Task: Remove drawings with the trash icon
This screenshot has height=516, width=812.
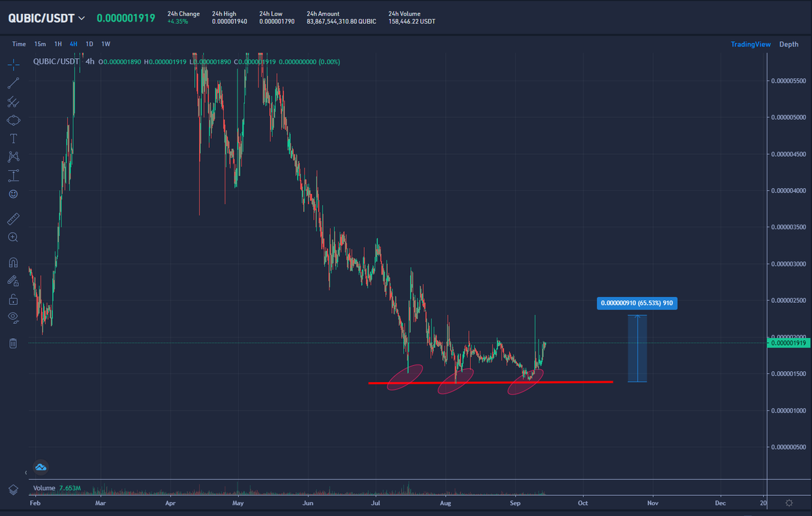Action: [x=14, y=344]
